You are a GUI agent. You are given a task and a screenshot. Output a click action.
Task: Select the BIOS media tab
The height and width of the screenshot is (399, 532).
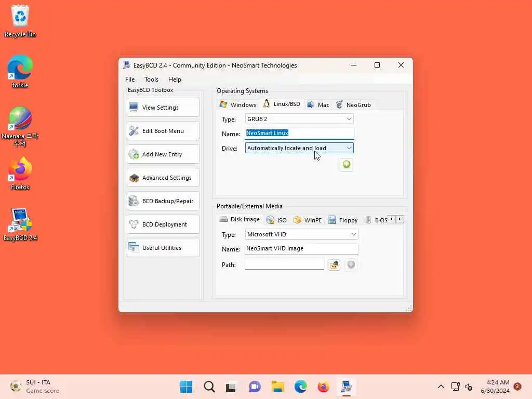376,220
